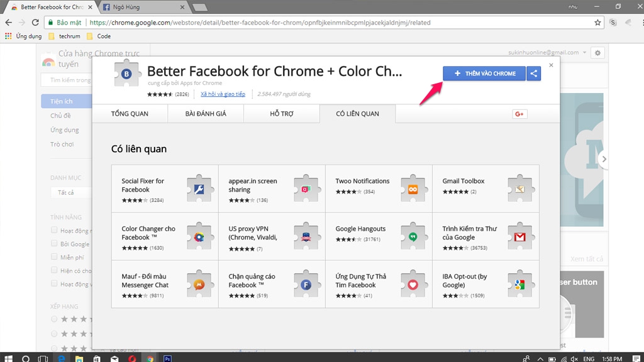The width and height of the screenshot is (644, 362).
Task: Open the Twoo Notifications extension title
Action: click(362, 181)
